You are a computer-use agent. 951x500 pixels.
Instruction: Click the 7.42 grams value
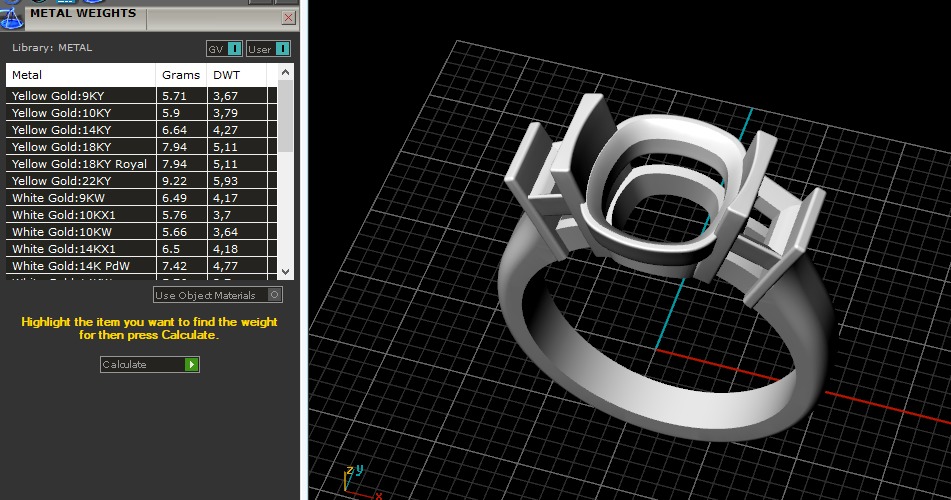pyautogui.click(x=174, y=266)
